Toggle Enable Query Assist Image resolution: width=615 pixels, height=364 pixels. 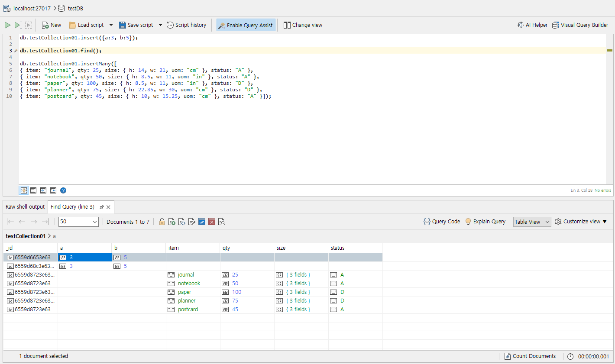[x=246, y=25]
